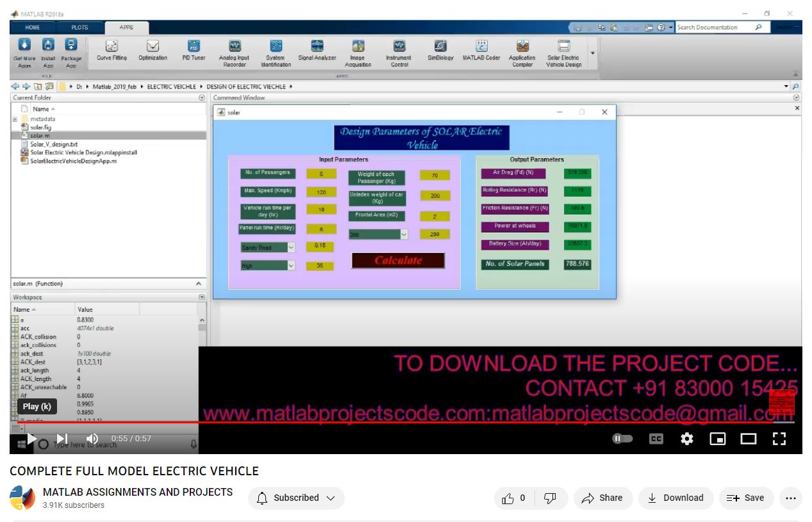Screen dimensions: 812x522
Task: Click the Share button below video
Action: click(602, 498)
